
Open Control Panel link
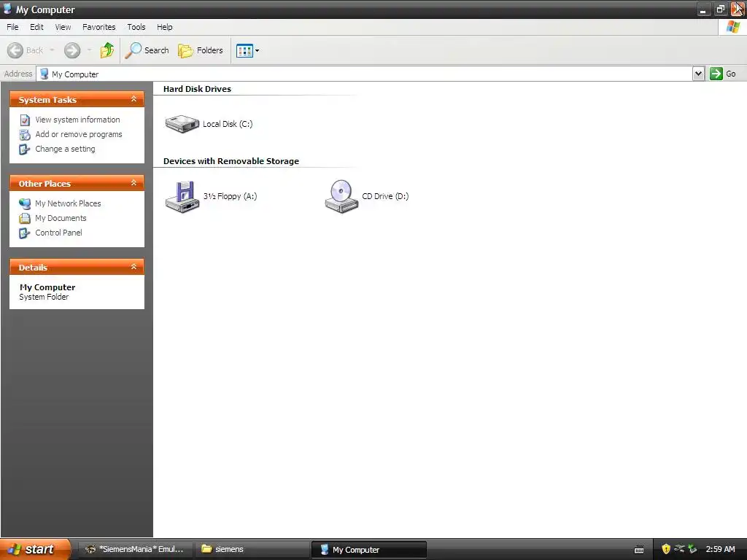58,233
